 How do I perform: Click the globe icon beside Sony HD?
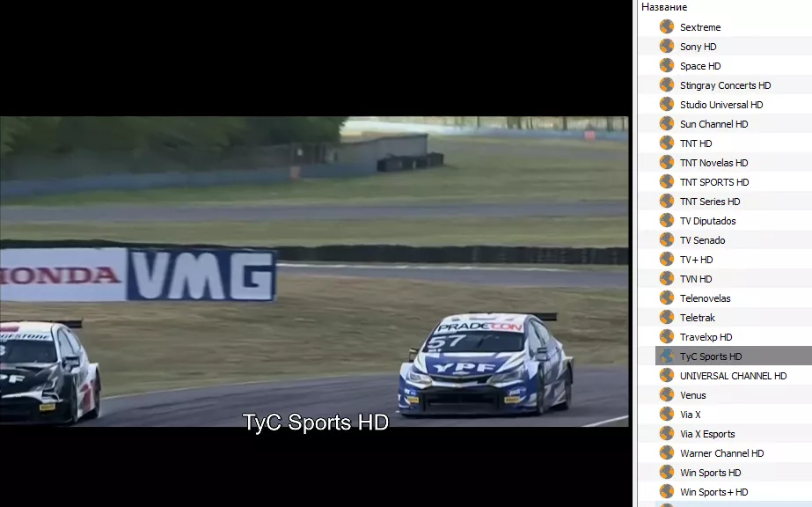[x=667, y=46]
